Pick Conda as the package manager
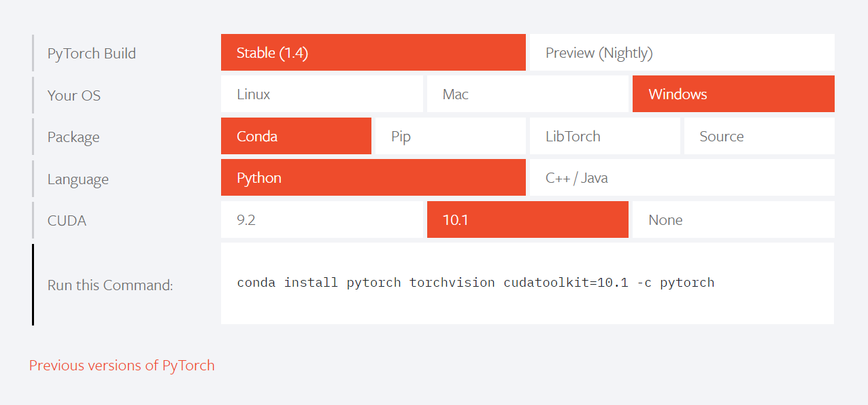868x405 pixels. pyautogui.click(x=296, y=136)
